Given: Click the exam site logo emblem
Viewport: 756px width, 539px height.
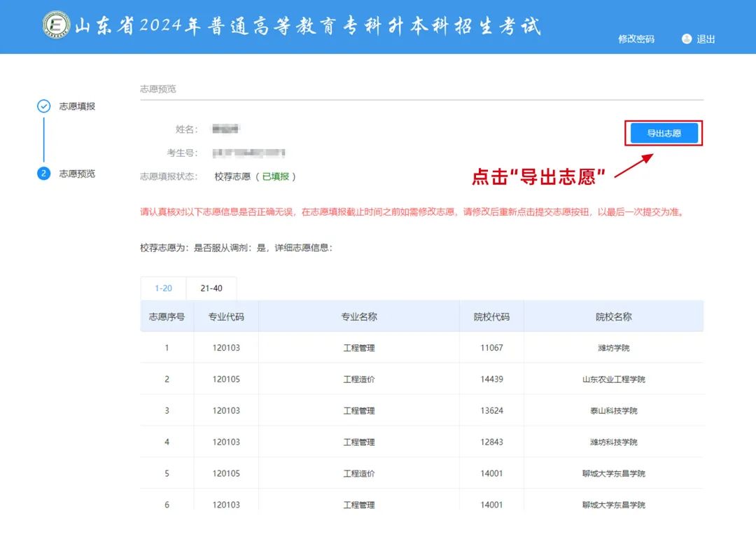Looking at the screenshot, I should click(x=56, y=26).
